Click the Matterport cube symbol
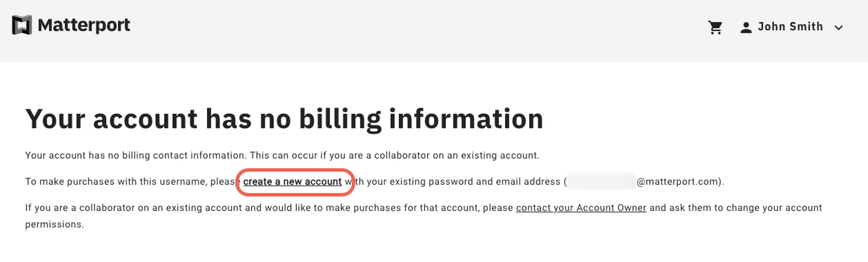This screenshot has height=262, width=868. click(x=22, y=25)
